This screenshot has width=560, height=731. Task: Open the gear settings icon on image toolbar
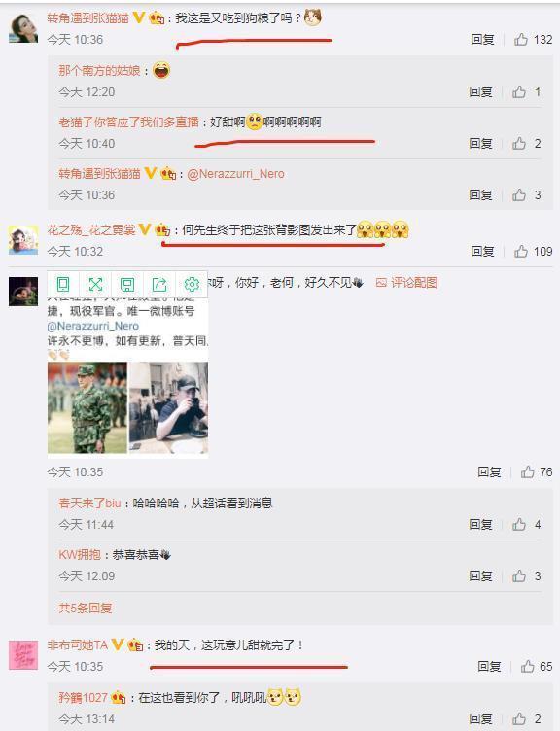(x=192, y=284)
